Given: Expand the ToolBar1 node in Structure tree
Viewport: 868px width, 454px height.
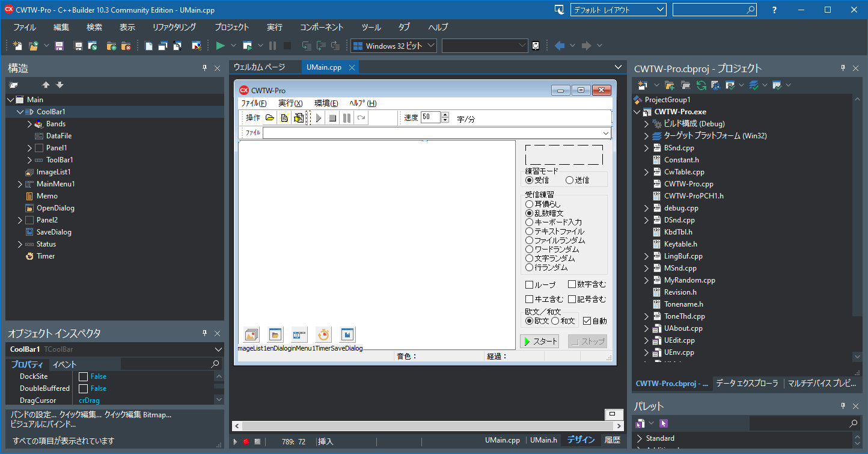Looking at the screenshot, I should click(30, 160).
